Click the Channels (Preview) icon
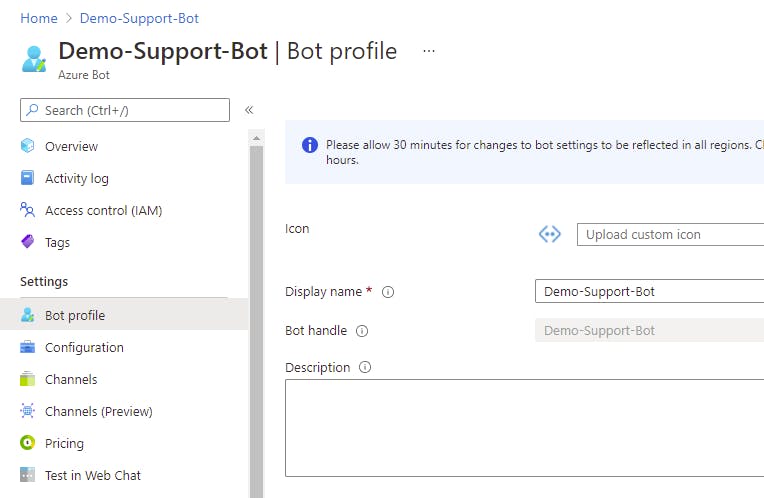Image resolution: width=764 pixels, height=498 pixels. (x=28, y=411)
